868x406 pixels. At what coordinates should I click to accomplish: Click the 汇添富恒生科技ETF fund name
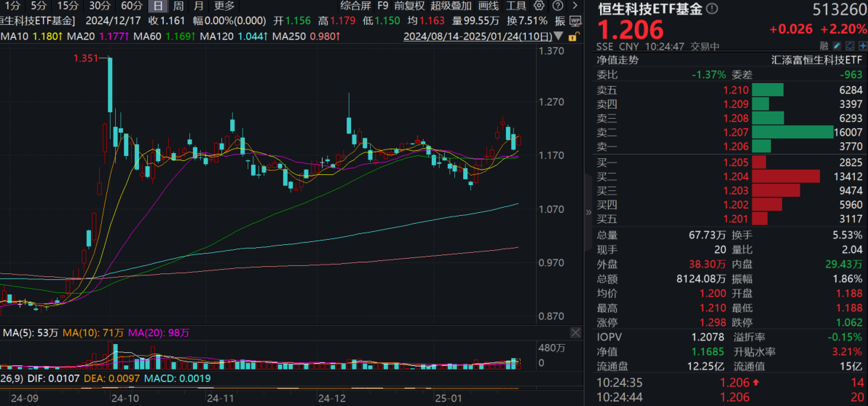point(816,60)
